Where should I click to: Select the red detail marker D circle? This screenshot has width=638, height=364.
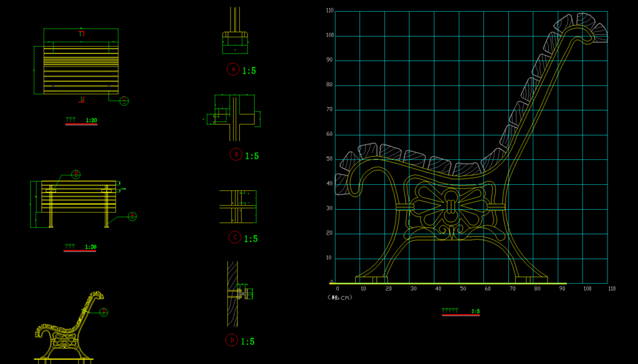(x=232, y=340)
